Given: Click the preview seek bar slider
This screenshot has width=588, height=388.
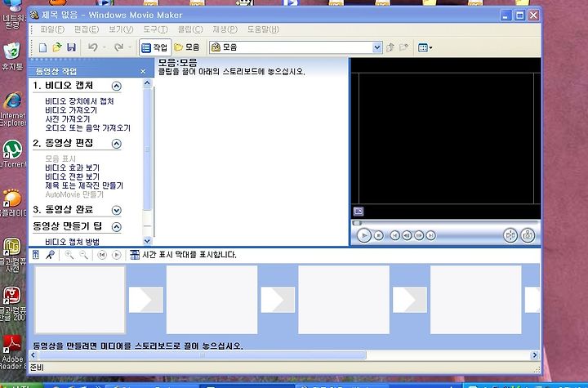Looking at the screenshot, I should [x=357, y=223].
